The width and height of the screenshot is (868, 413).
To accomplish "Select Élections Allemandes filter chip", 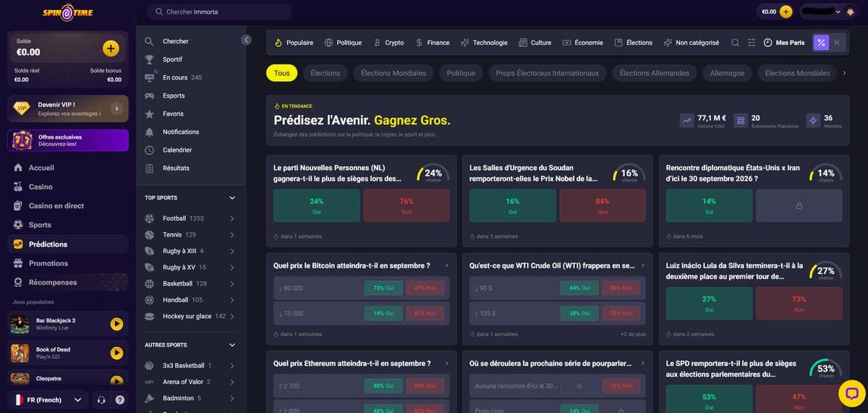I will [x=655, y=73].
